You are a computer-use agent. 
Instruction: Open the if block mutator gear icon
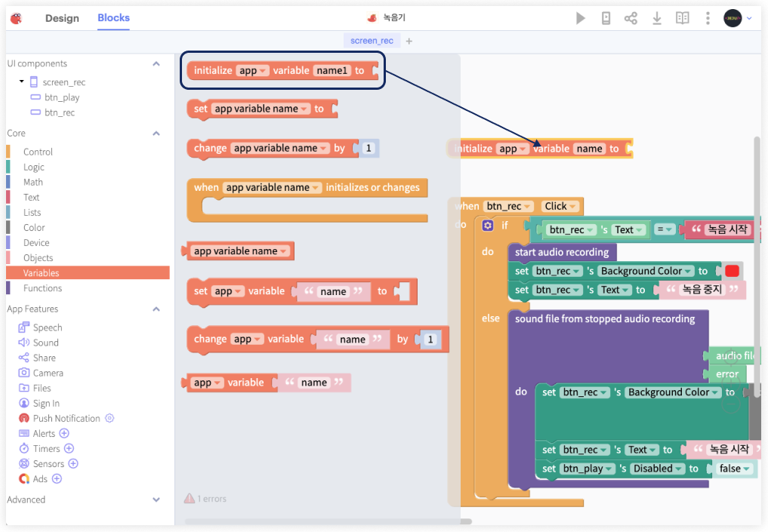pyautogui.click(x=487, y=225)
